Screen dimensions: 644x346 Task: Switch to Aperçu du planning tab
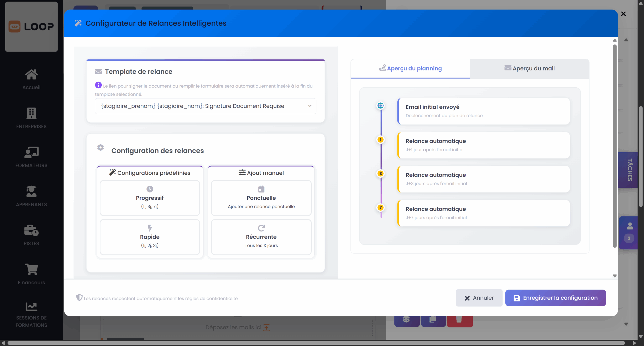coord(410,68)
